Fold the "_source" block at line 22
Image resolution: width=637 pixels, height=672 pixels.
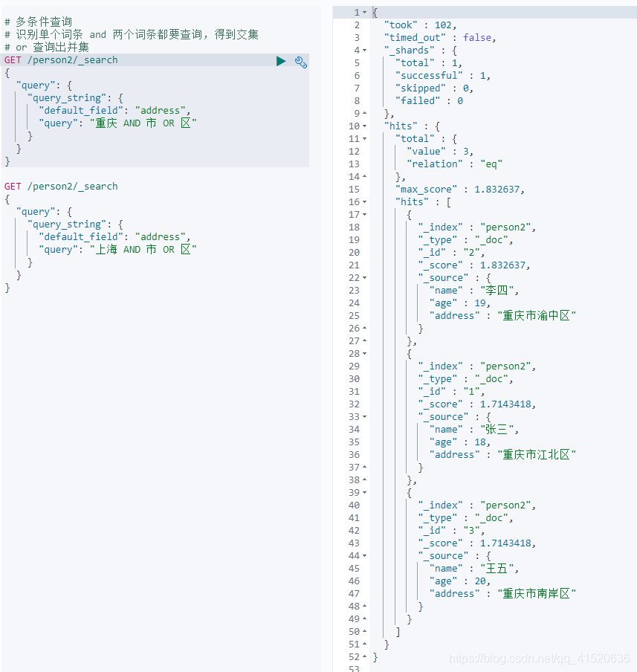coord(364,278)
